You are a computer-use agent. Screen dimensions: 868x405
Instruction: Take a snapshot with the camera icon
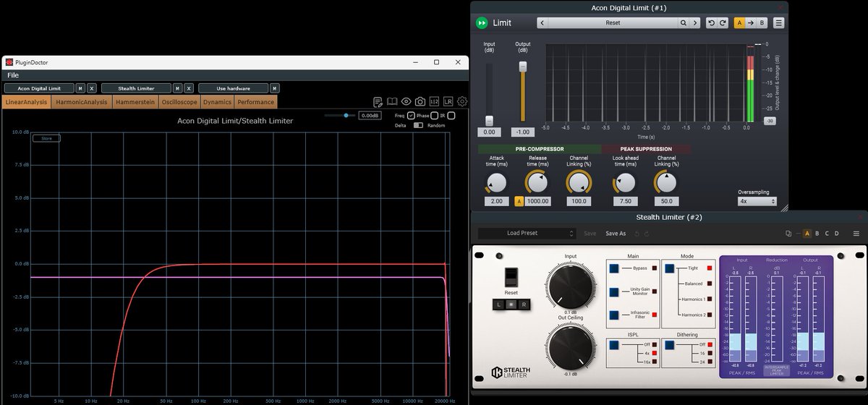tap(420, 102)
